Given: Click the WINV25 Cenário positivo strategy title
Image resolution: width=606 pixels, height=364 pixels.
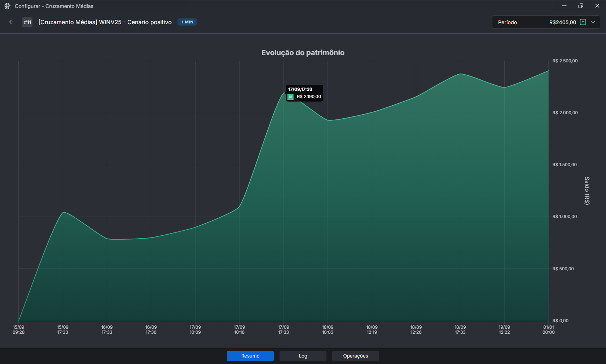Looking at the screenshot, I should click(105, 22).
